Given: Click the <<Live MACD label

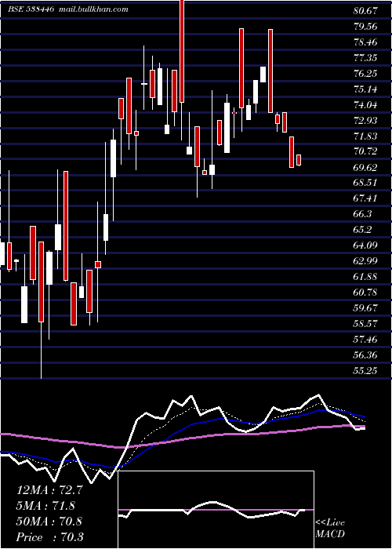Looking at the screenshot, I should click(x=330, y=529).
